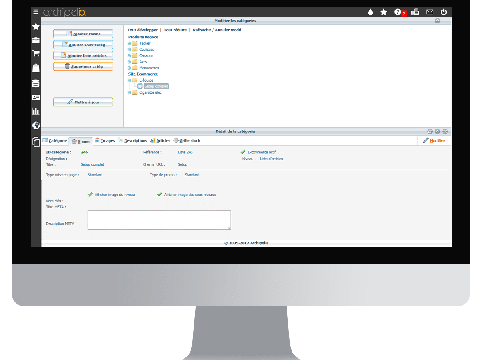Switch to the Descriptions detail tab
The width and height of the screenshot is (480, 360).
[x=133, y=141]
